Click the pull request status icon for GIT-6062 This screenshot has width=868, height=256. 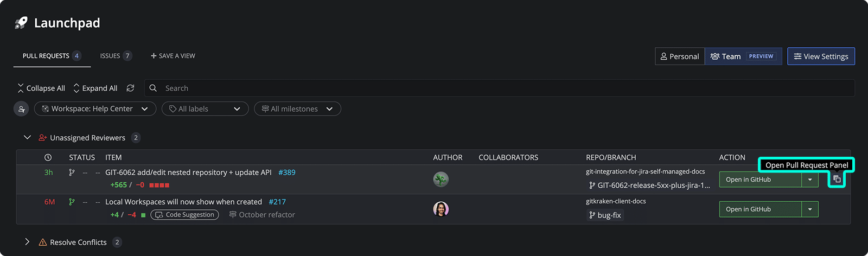click(72, 172)
